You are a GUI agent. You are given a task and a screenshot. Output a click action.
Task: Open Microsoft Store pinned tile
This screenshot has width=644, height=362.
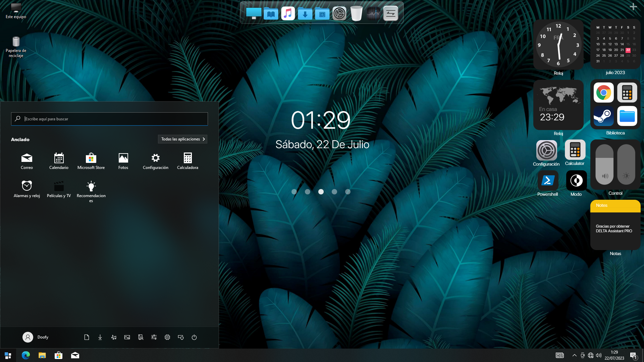click(x=91, y=161)
